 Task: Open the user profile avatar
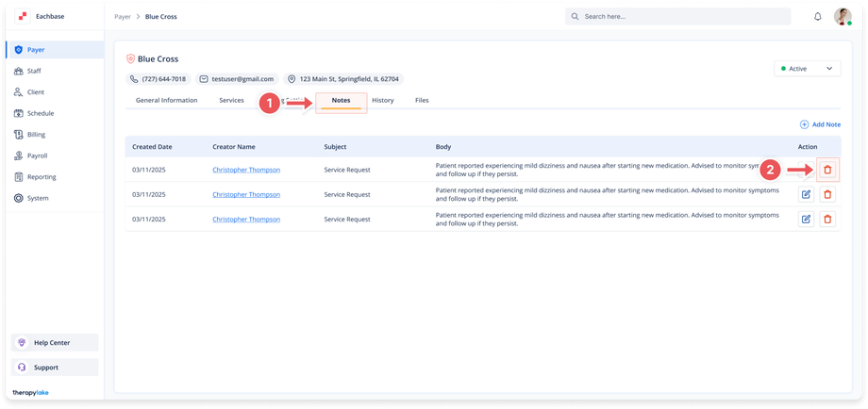(843, 17)
